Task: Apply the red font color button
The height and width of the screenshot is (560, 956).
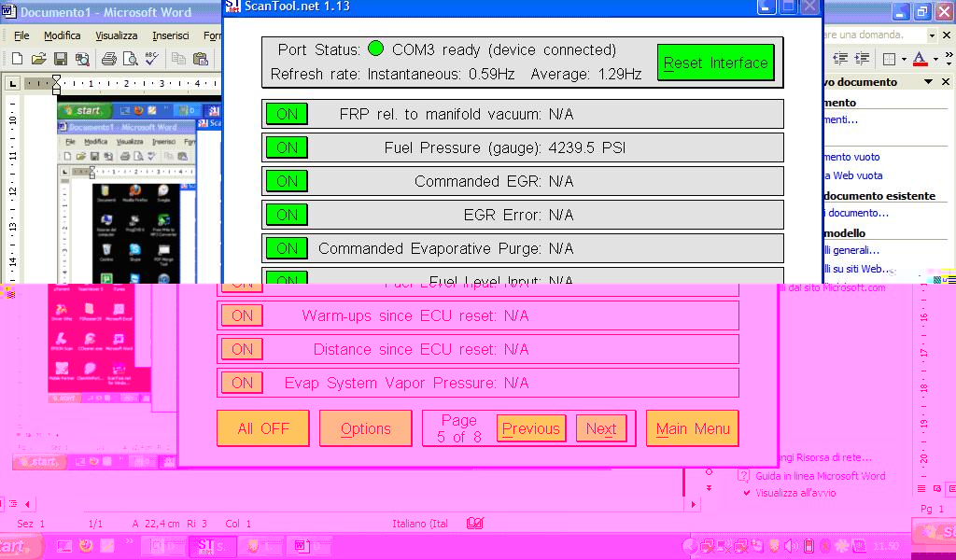Action: (920, 59)
